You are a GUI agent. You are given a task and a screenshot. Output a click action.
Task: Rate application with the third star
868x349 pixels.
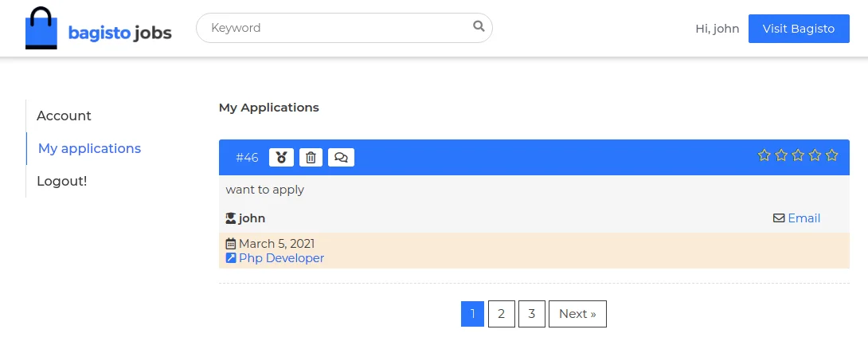coord(798,155)
